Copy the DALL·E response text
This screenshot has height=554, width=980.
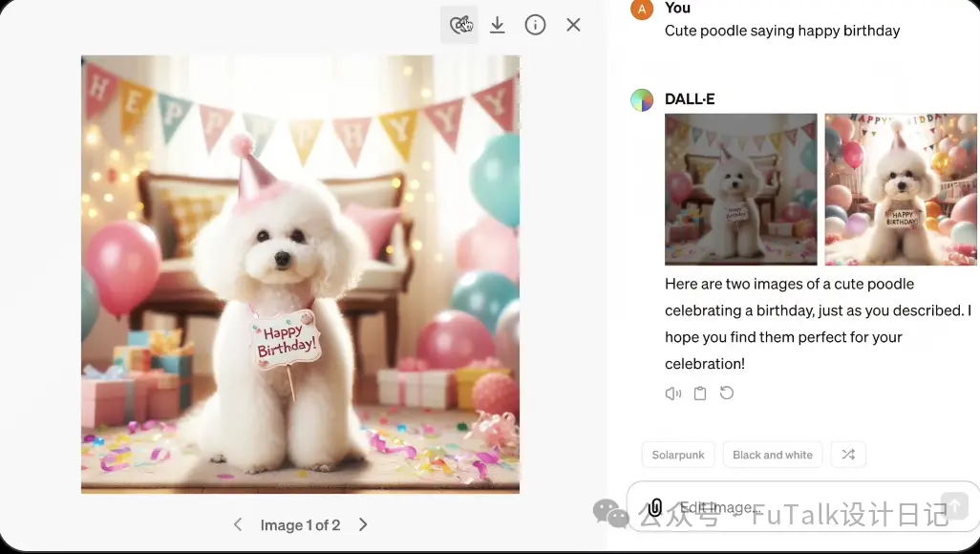pyautogui.click(x=700, y=394)
